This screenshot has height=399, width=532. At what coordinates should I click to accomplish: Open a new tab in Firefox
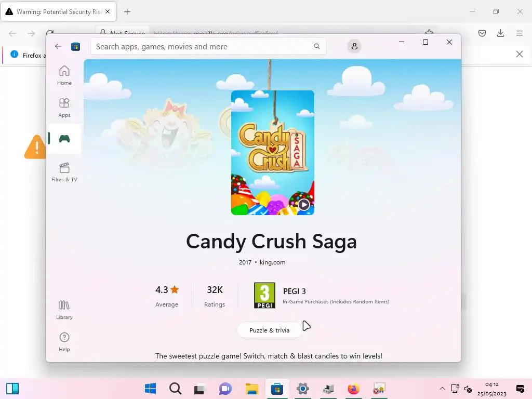(127, 12)
